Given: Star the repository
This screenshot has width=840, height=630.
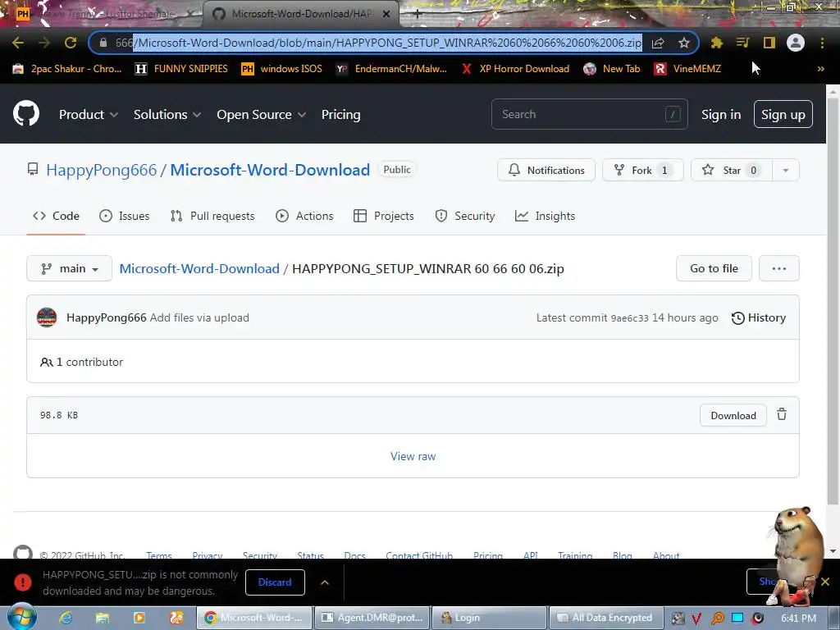Looking at the screenshot, I should point(731,170).
